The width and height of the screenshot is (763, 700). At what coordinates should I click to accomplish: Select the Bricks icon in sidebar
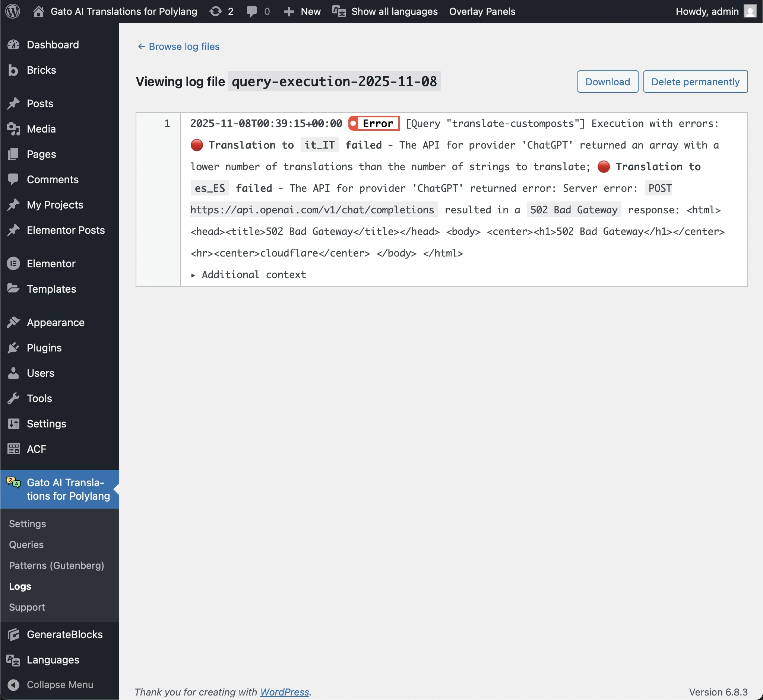click(x=13, y=70)
